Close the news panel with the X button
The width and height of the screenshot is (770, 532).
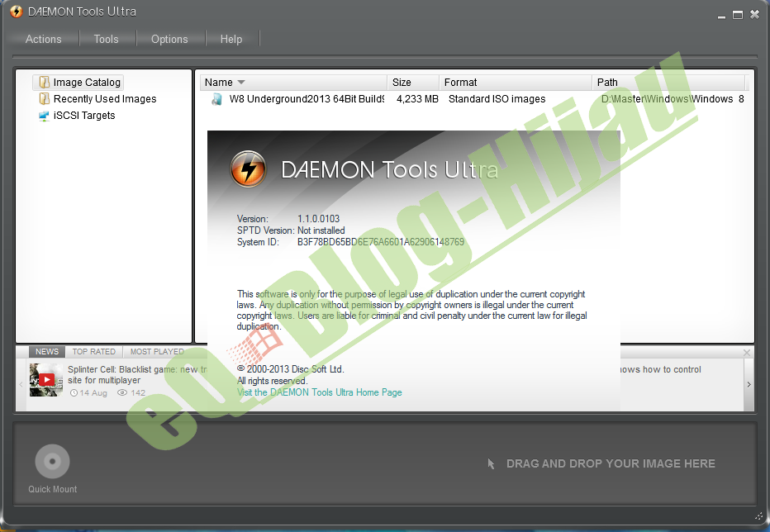[x=746, y=352]
